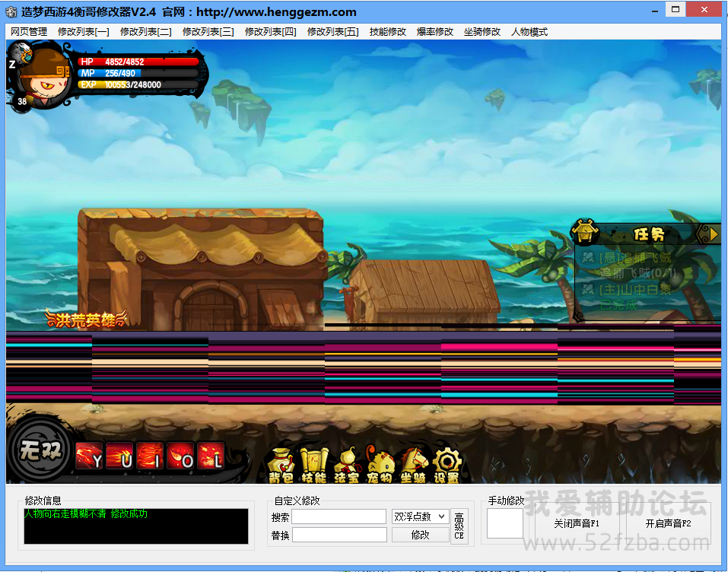
Task: Open the 网页管理 menu
Action: coord(29,32)
